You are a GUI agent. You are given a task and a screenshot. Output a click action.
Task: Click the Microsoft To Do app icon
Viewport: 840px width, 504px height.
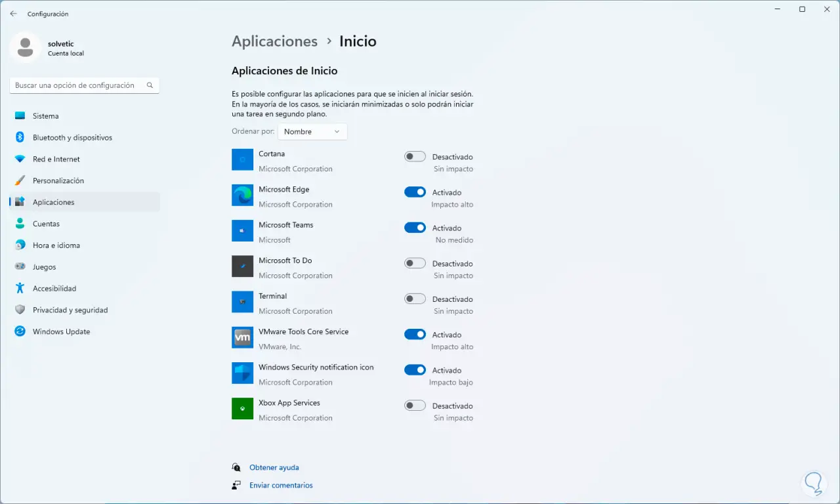pyautogui.click(x=243, y=266)
